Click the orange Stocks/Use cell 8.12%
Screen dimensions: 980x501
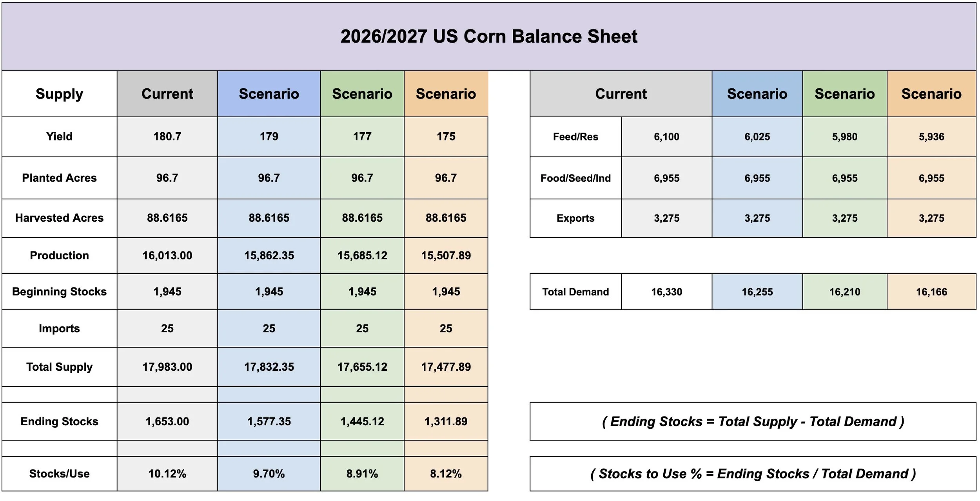click(446, 474)
